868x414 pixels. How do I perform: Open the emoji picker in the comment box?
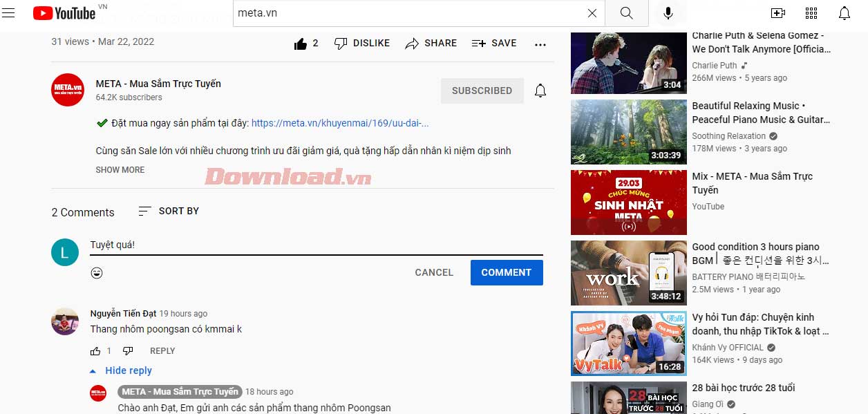97,272
